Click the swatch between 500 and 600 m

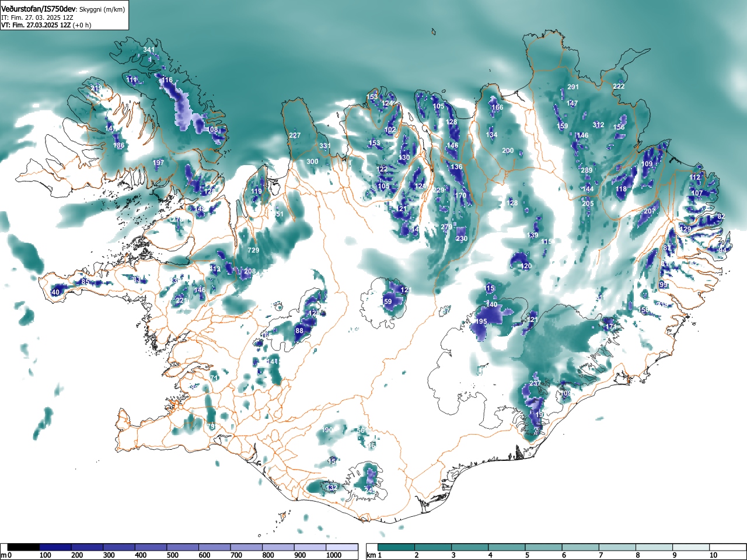(183, 547)
